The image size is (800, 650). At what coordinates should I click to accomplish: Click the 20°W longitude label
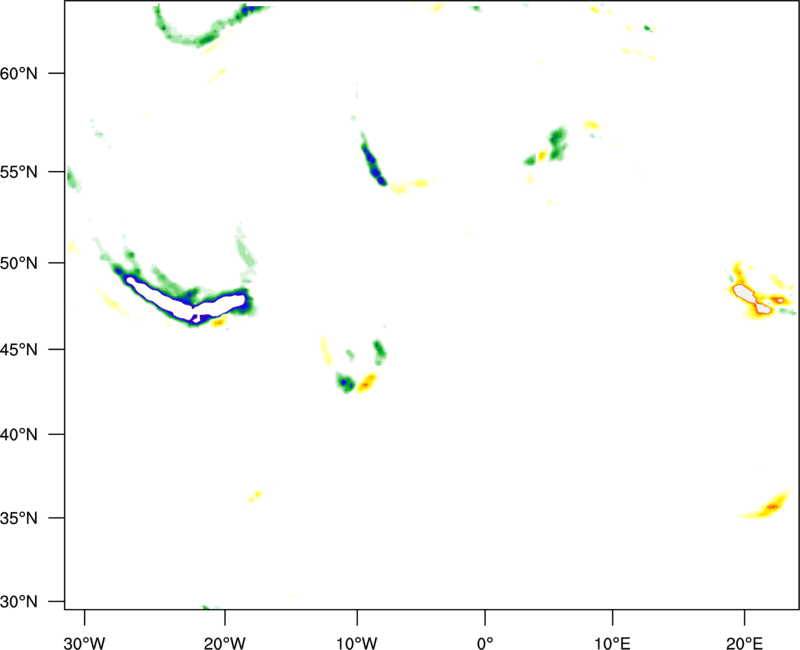coord(225,643)
